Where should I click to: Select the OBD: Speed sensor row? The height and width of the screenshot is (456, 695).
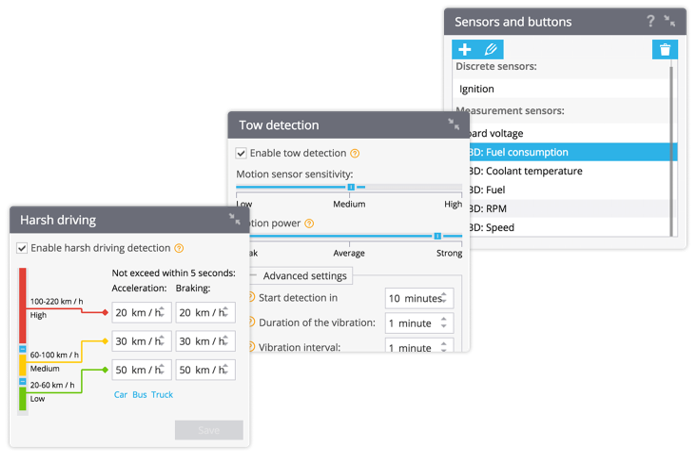[569, 227]
